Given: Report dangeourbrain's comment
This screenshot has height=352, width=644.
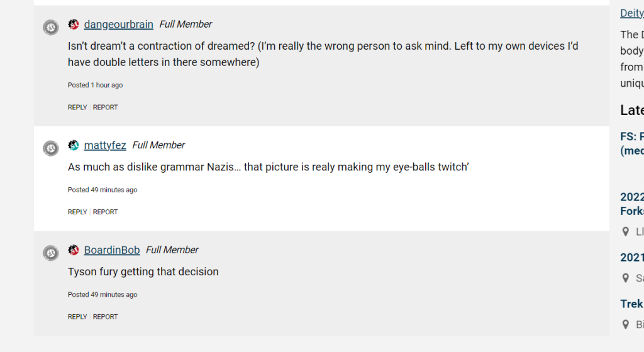Looking at the screenshot, I should point(105,107).
